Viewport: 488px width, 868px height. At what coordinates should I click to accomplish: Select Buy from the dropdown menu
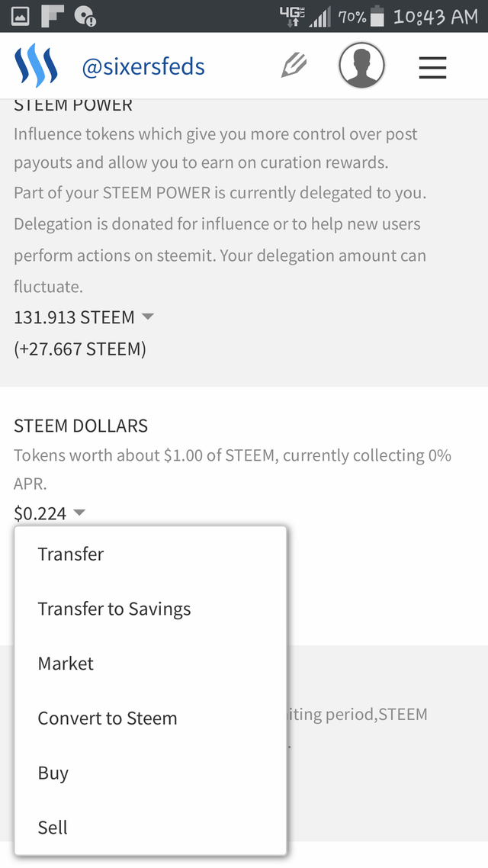pos(53,773)
